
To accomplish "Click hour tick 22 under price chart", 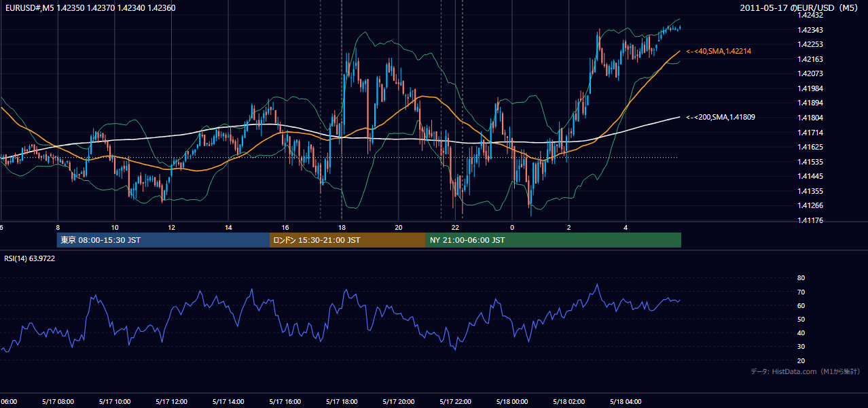I will point(456,227).
